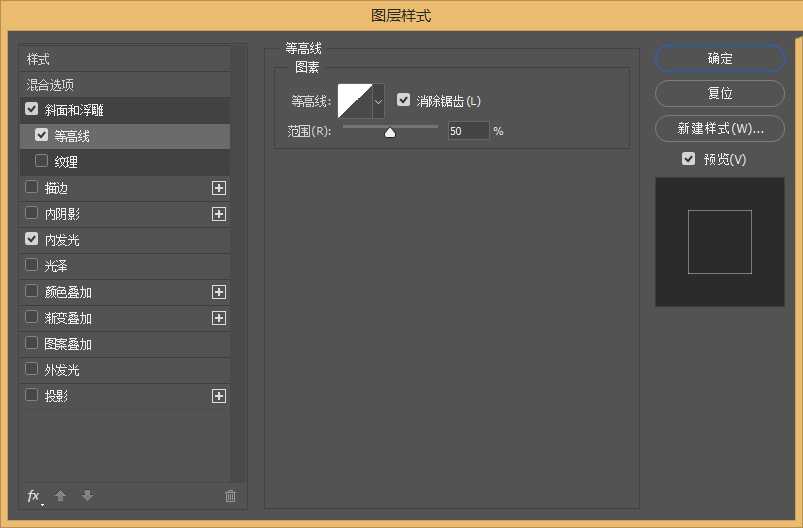Enable the 纹理 checkbox
Screen dimensions: 803x528
click(41, 161)
